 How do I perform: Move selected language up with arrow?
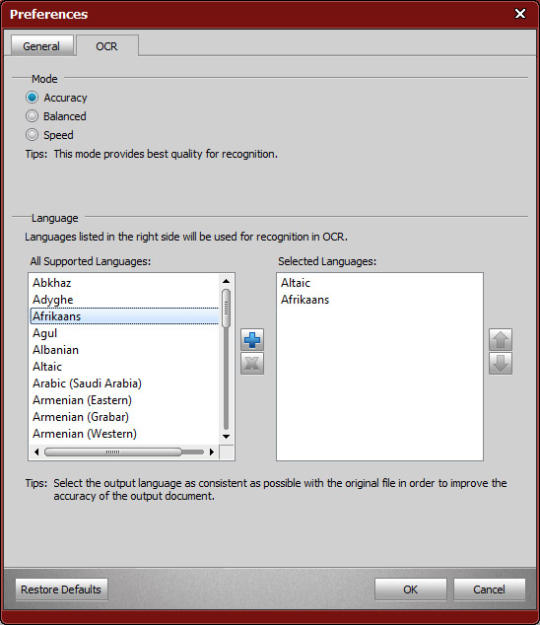click(501, 340)
